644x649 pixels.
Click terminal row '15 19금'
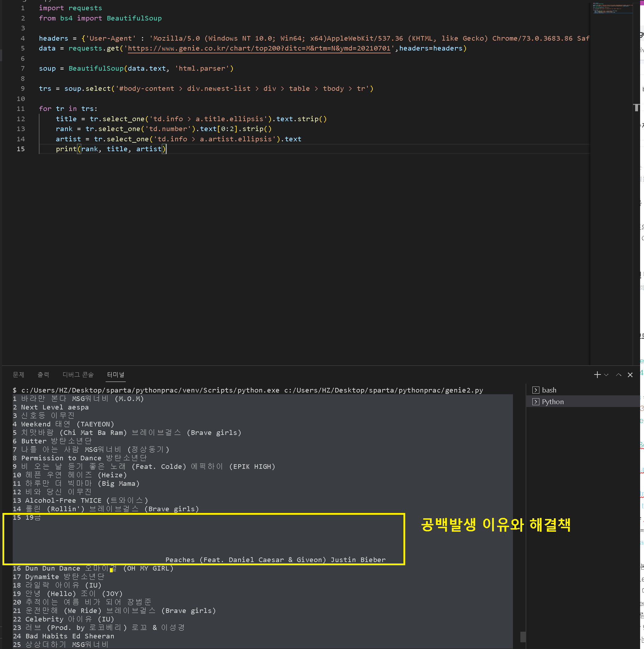27,518
